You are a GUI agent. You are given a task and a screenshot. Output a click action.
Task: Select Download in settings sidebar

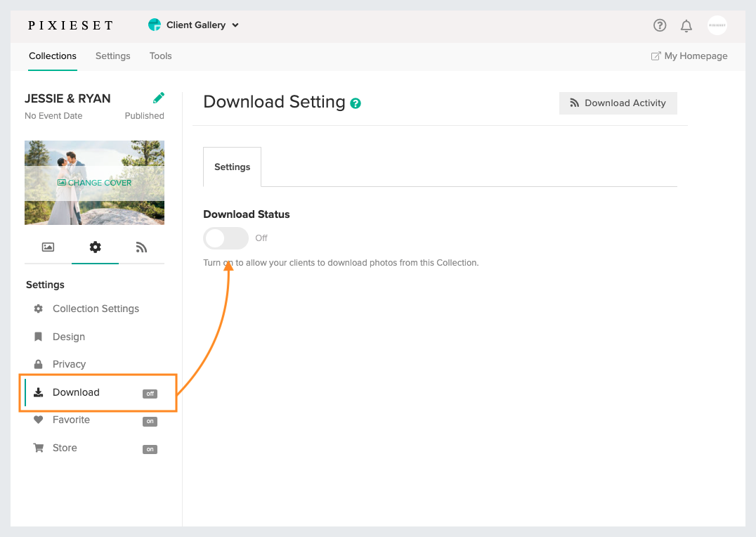point(94,392)
